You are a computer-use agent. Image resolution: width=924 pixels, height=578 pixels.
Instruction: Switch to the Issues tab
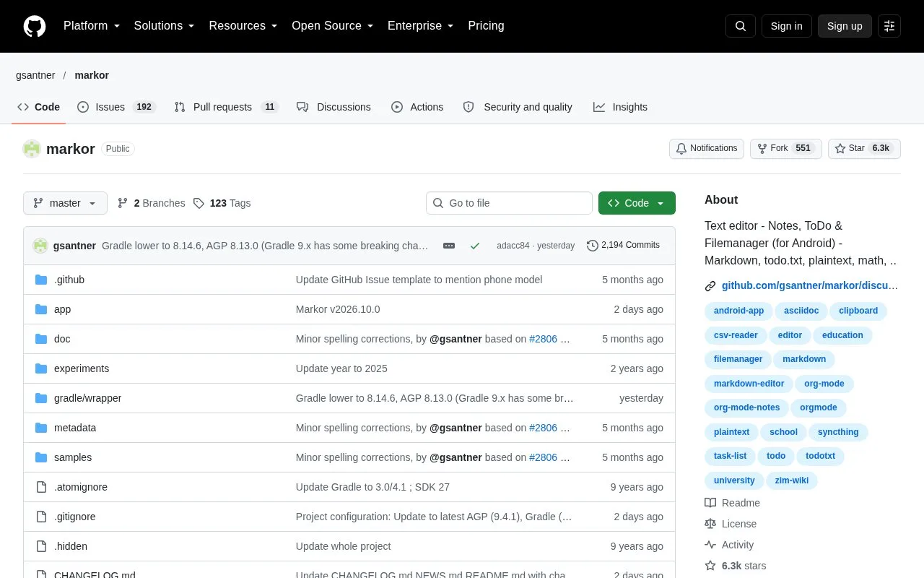coord(116,107)
